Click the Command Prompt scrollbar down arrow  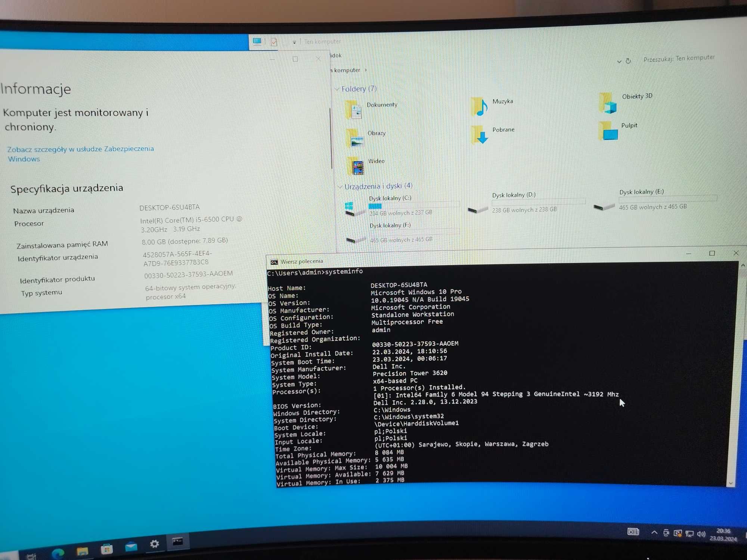pyautogui.click(x=731, y=483)
